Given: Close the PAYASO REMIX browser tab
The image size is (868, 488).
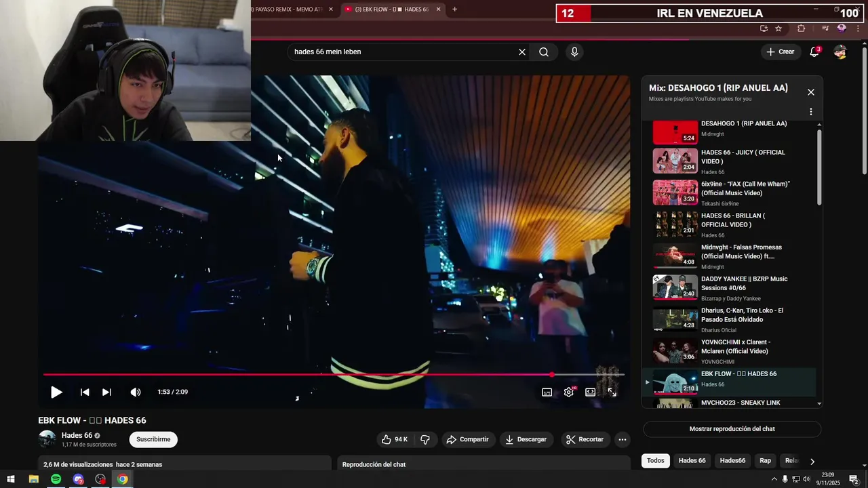Looking at the screenshot, I should click(331, 9).
